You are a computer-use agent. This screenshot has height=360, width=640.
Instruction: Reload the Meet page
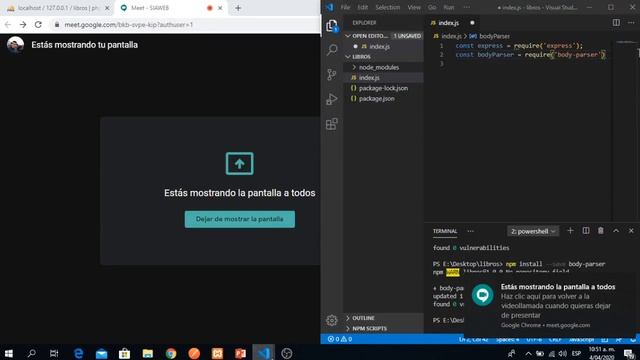click(x=38, y=25)
